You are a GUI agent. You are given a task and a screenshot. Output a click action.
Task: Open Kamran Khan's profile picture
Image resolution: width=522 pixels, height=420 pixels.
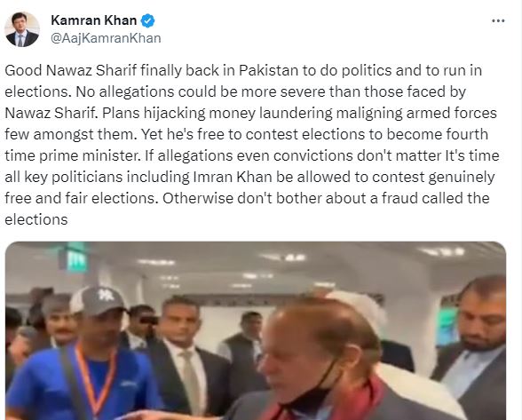[22, 29]
